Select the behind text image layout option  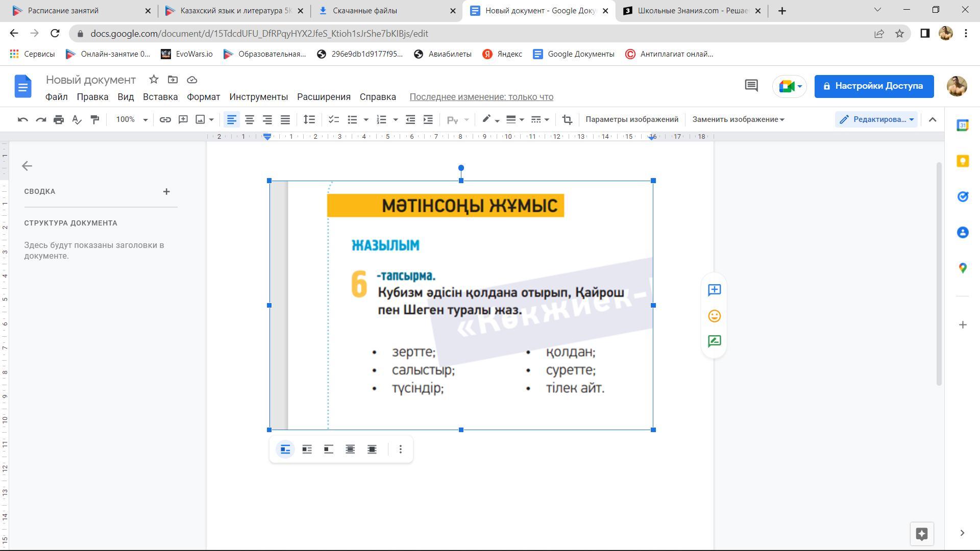(350, 449)
